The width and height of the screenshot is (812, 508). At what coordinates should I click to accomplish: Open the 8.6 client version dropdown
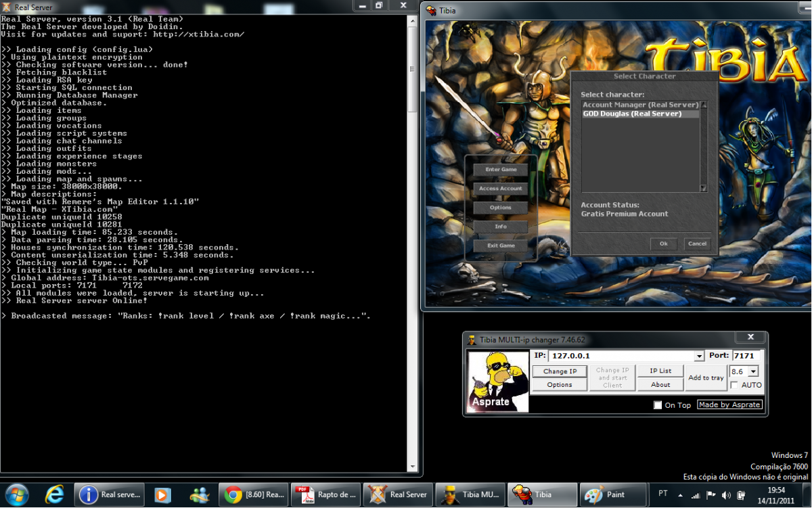click(753, 371)
